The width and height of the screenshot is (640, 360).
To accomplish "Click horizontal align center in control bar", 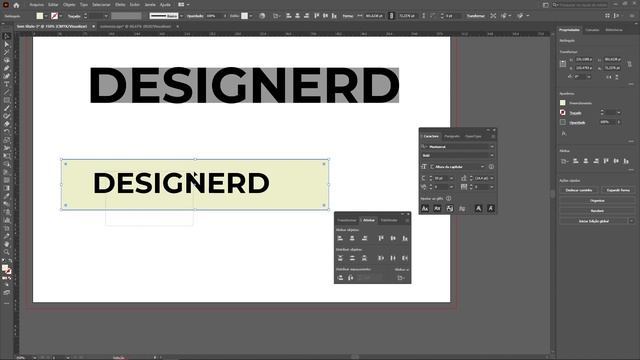I will [298, 16].
